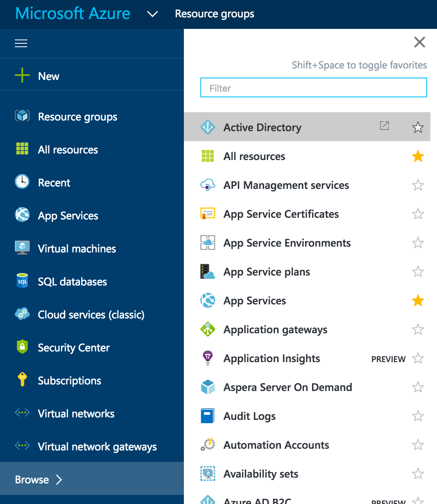Click the Application Insights lightbulb icon

[x=208, y=358]
